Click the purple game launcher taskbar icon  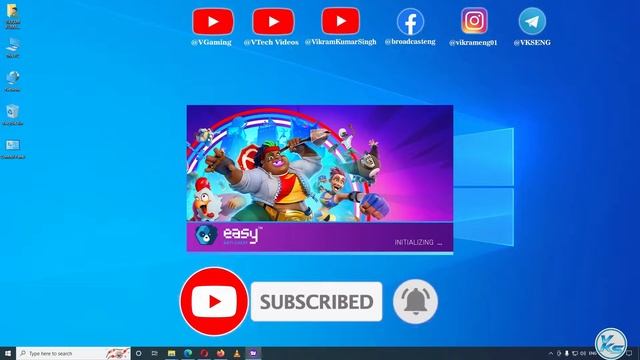point(253,353)
